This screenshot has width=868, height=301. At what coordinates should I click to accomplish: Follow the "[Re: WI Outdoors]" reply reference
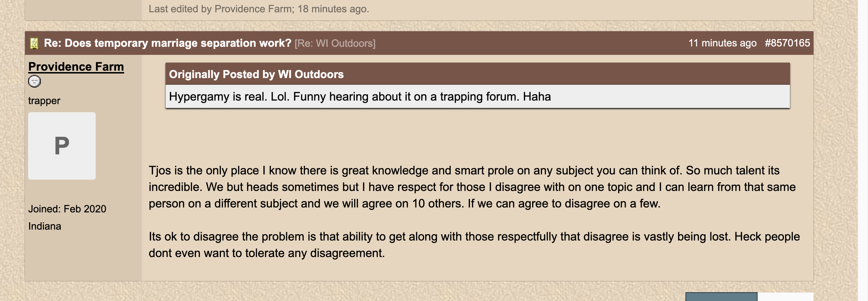click(335, 43)
